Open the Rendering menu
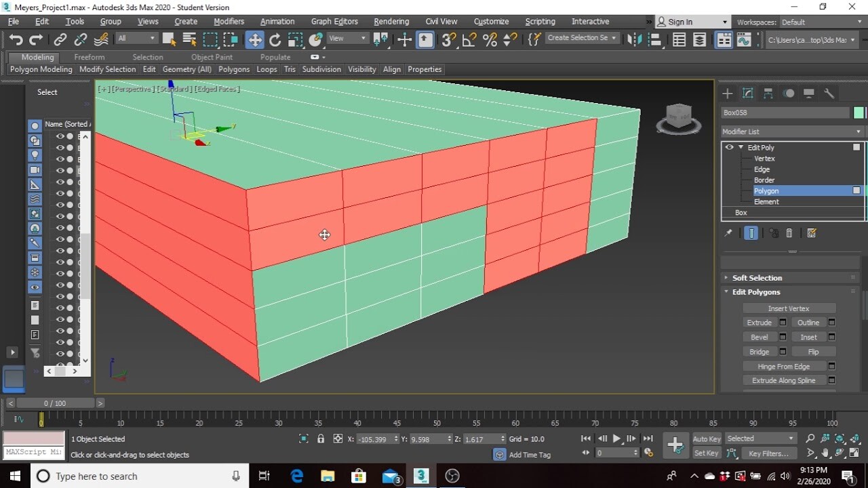Image resolution: width=868 pixels, height=488 pixels. coord(391,21)
